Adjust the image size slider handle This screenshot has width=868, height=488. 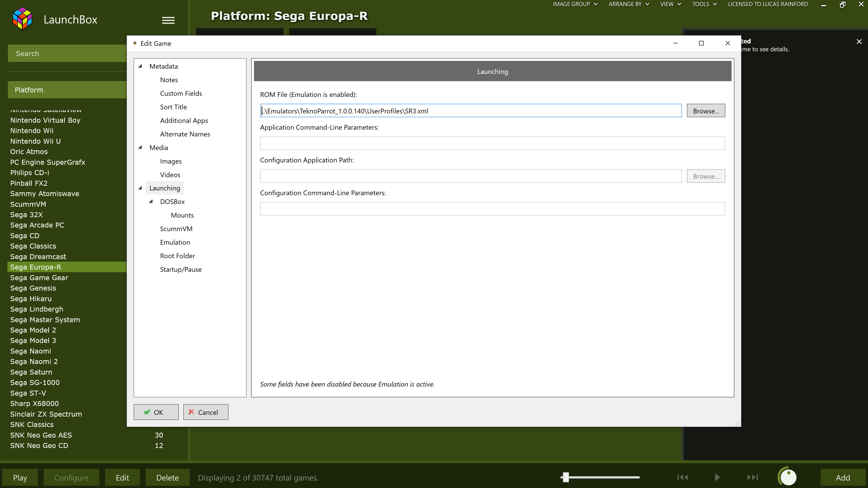pyautogui.click(x=566, y=477)
